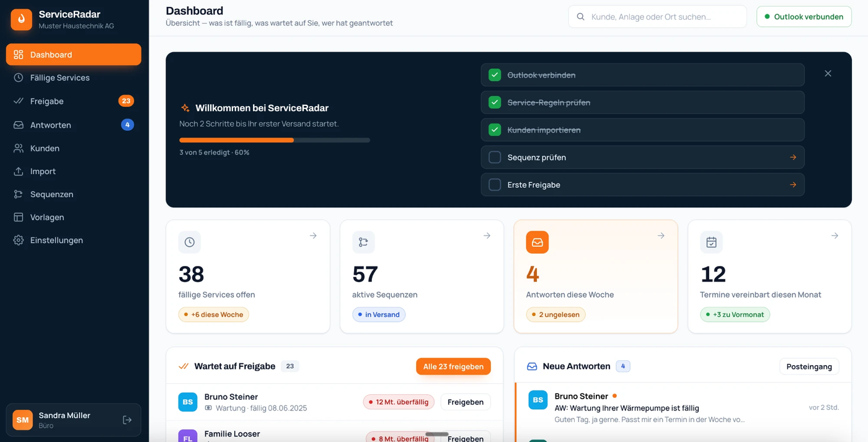868x442 pixels.
Task: Click the onboarding progress bar
Action: [x=275, y=140]
